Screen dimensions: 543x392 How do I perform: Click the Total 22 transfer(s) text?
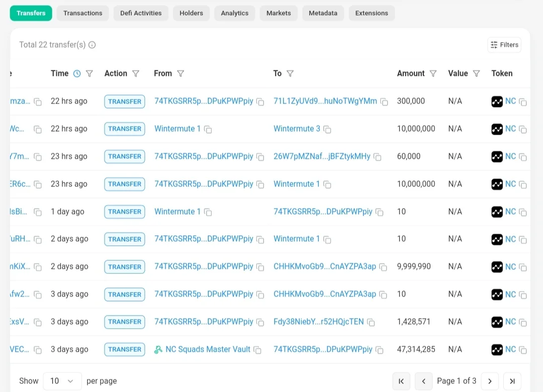(x=52, y=45)
